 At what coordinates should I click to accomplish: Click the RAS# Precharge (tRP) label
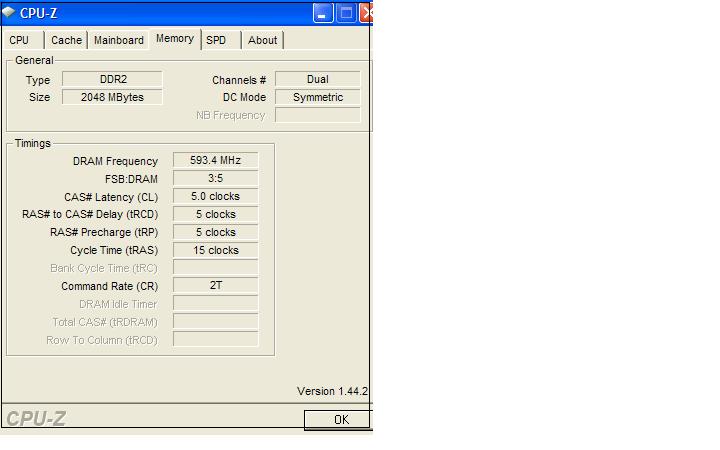(104, 232)
